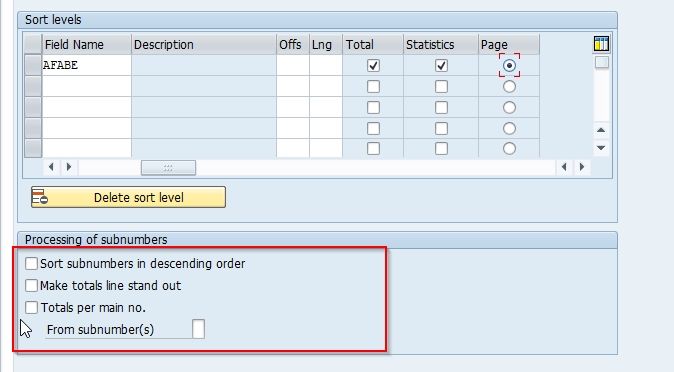Enable Totals per main no.
Screen dimensions: 674x372
click(31, 307)
